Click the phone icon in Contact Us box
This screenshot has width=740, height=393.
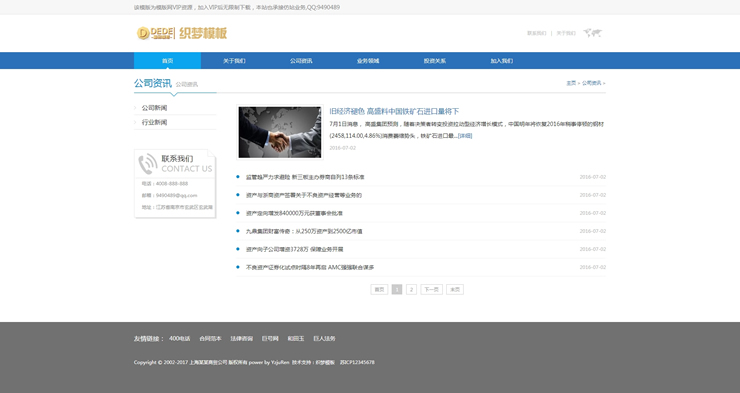pos(148,164)
